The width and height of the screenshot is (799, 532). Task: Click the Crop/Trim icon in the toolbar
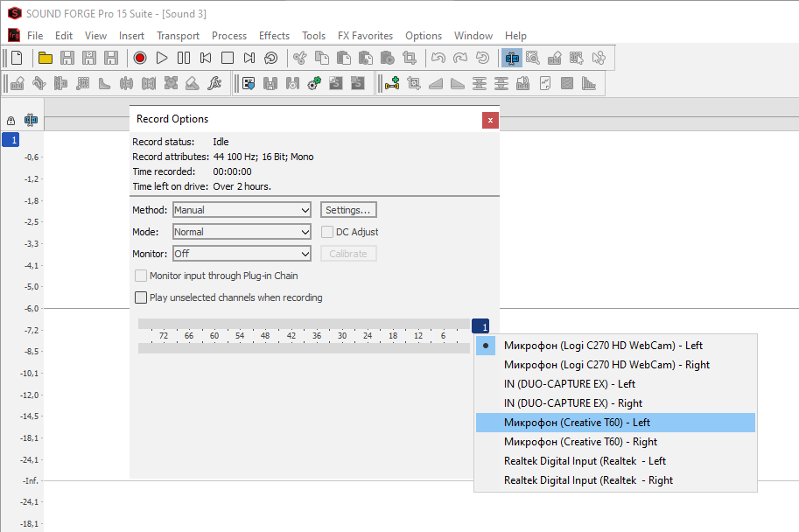click(410, 58)
